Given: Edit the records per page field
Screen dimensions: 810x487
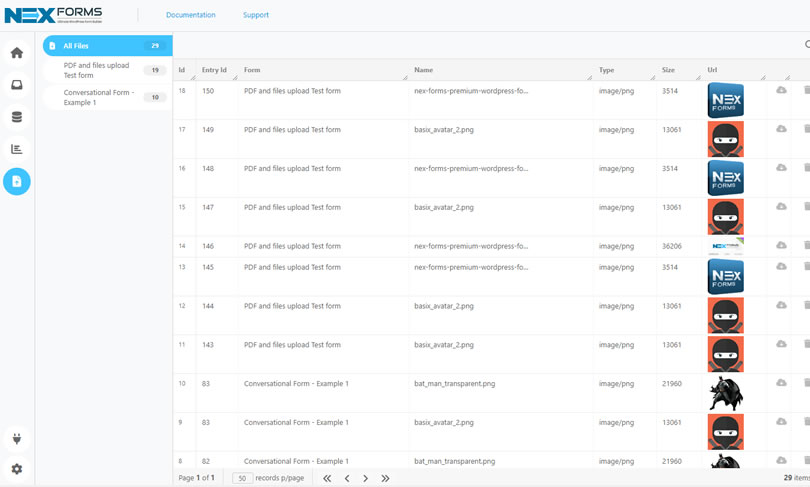Looking at the screenshot, I should pos(242,478).
